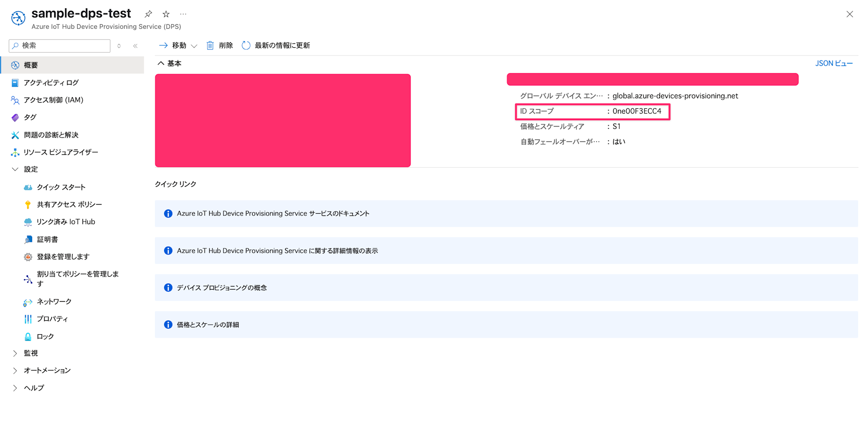Screen dimensions: 868x437
Task: Click the allocation policy icon
Action: click(28, 279)
